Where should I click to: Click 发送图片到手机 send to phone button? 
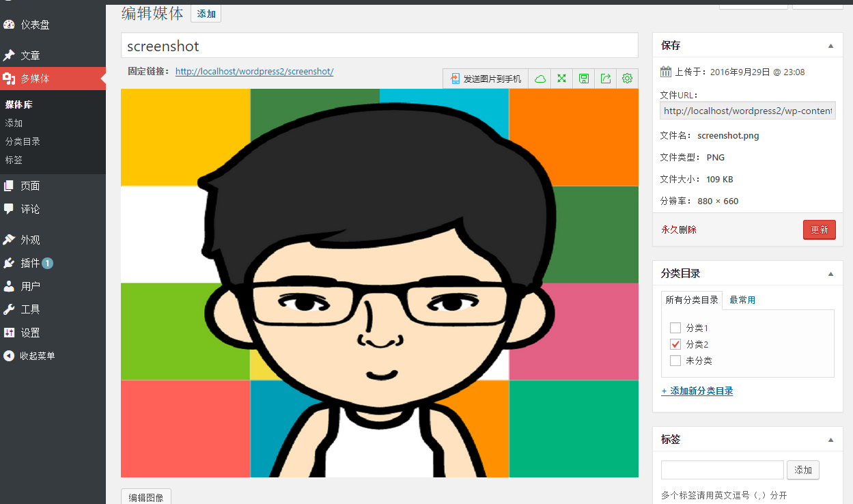coord(486,79)
